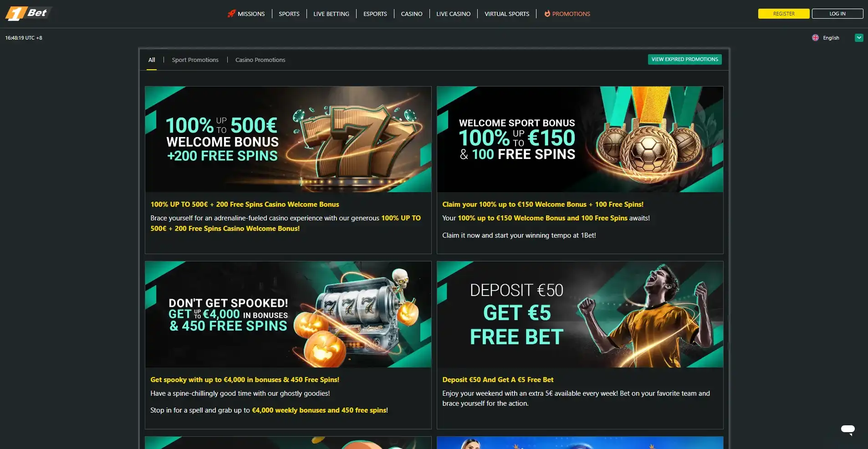This screenshot has height=449, width=868.
Task: Switch to the Casino Promotions tab
Action: click(260, 60)
